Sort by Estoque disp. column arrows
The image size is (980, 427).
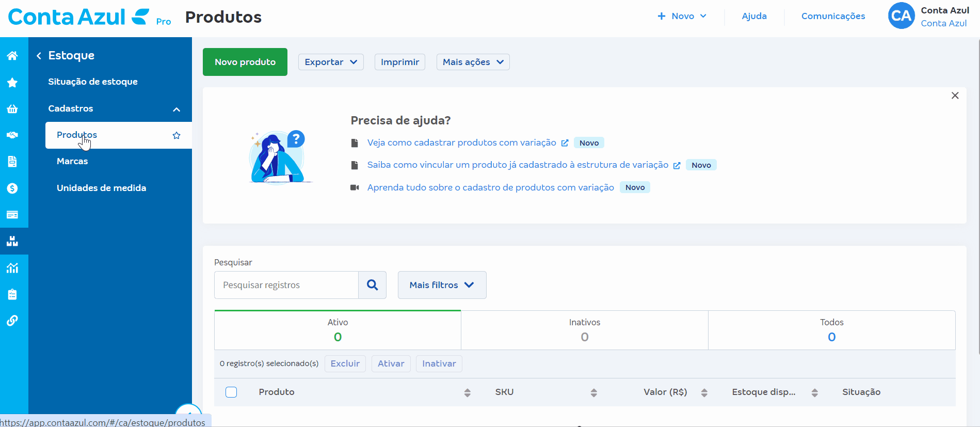tap(815, 392)
